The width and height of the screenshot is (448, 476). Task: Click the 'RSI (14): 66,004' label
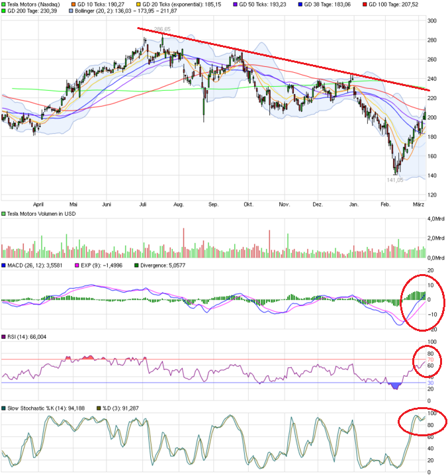point(26,337)
